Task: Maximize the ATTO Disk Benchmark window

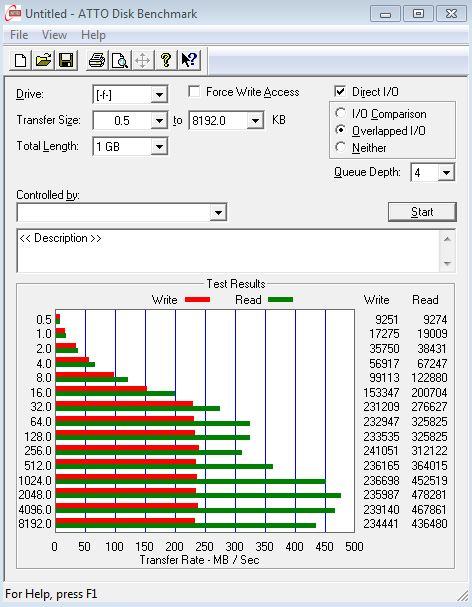Action: pyautogui.click(x=418, y=14)
